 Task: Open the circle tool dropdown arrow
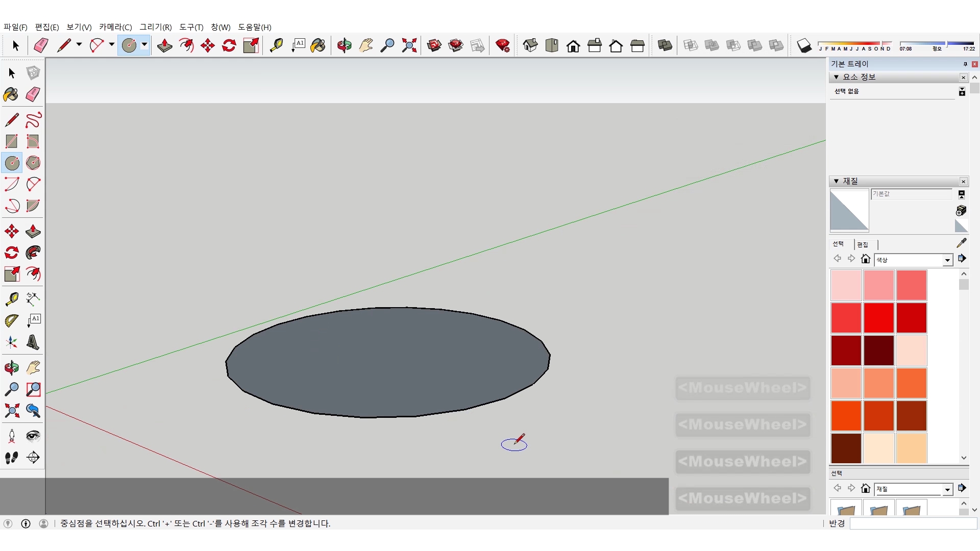pos(144,45)
